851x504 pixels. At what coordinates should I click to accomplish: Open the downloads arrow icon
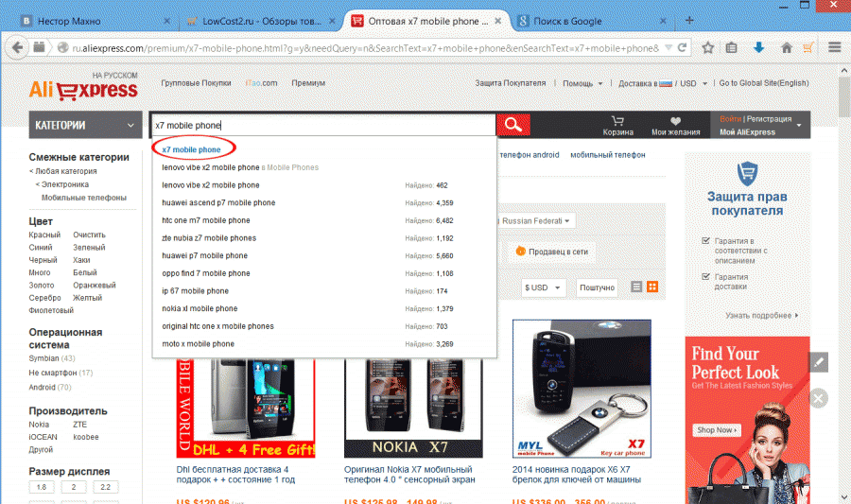tap(758, 47)
